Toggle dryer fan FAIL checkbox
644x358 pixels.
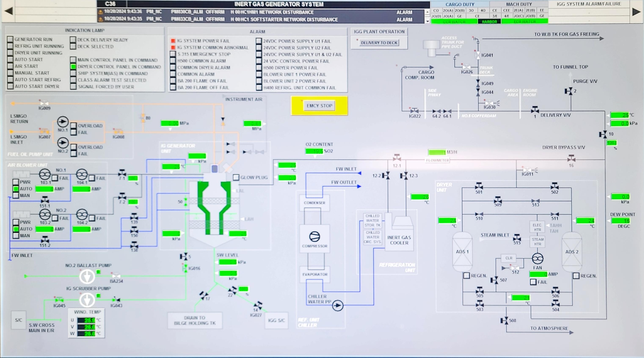point(533,282)
